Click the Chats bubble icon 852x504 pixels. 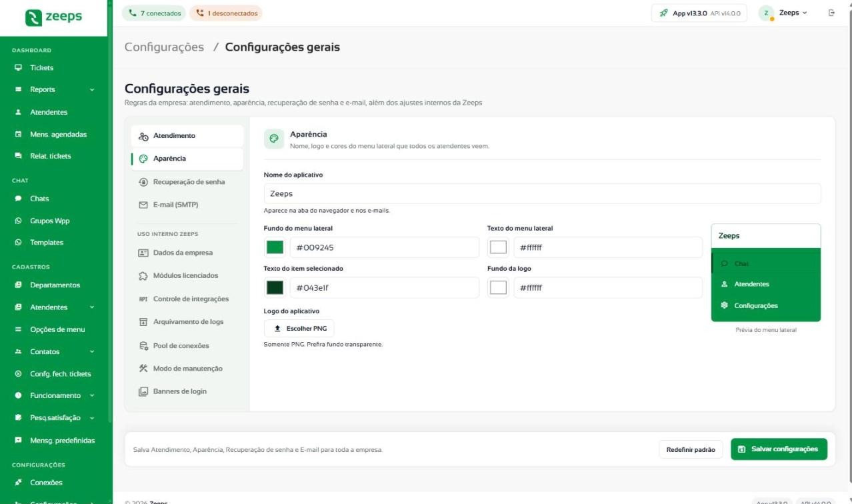pyautogui.click(x=18, y=199)
